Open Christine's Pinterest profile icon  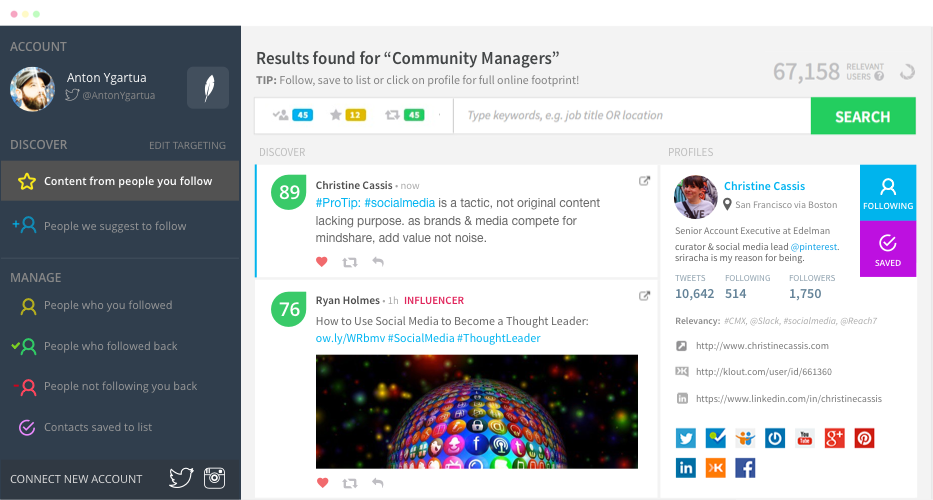(864, 438)
